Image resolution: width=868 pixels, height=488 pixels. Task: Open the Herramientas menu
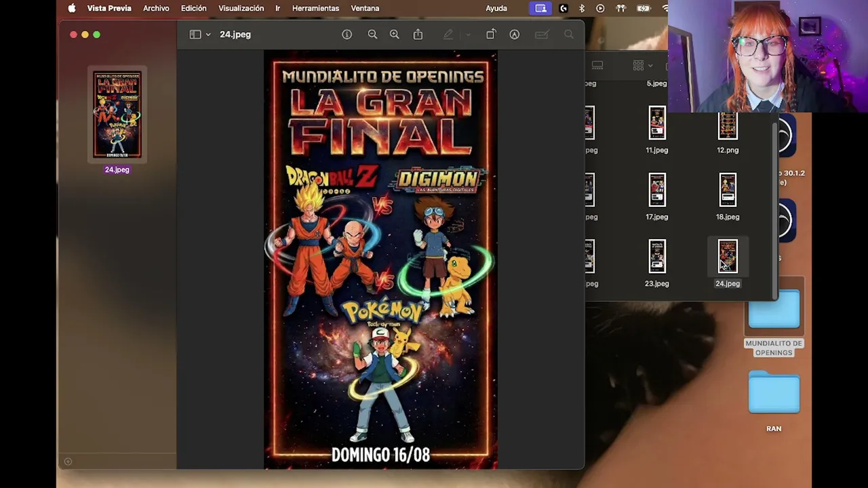(x=315, y=8)
